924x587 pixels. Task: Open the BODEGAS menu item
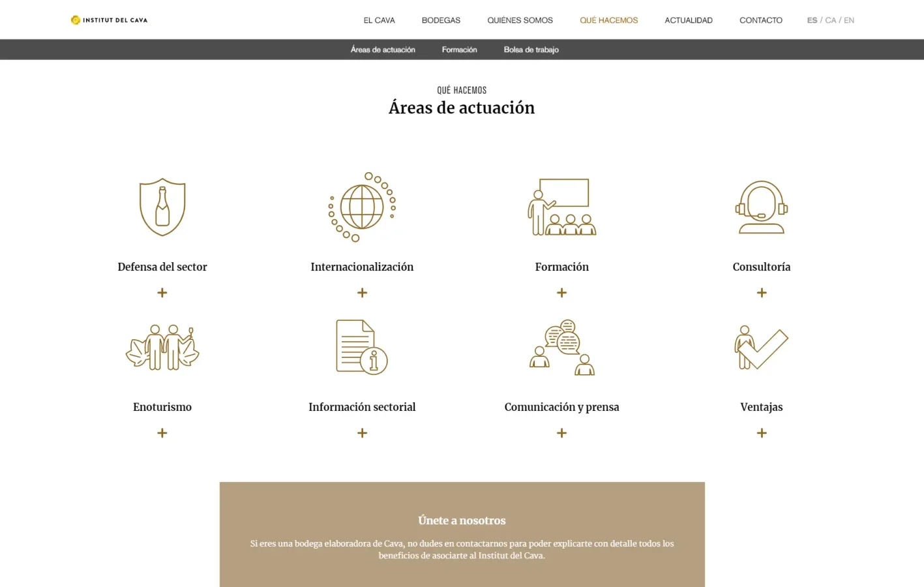point(441,20)
